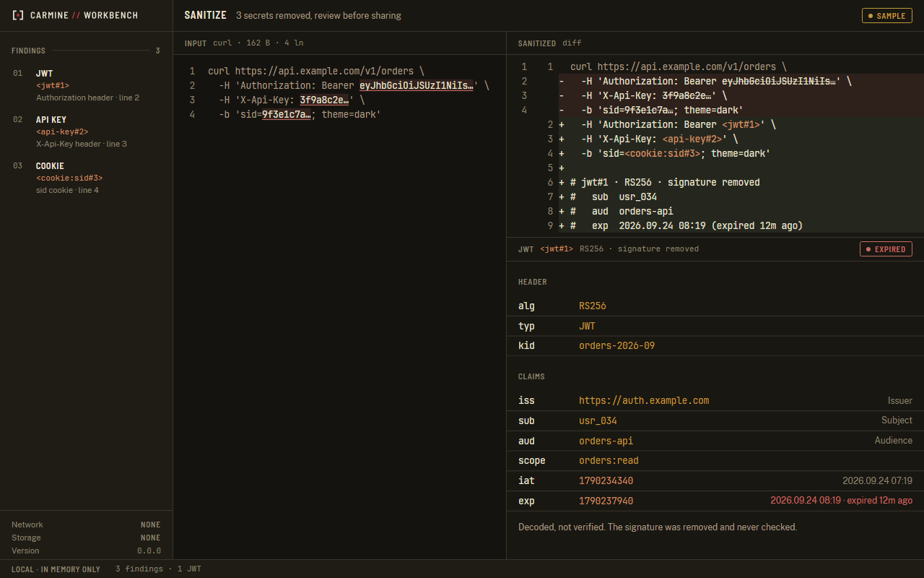Click the 'Decoded, not verified' notice
Screen dimensions: 924x578
[658, 527]
